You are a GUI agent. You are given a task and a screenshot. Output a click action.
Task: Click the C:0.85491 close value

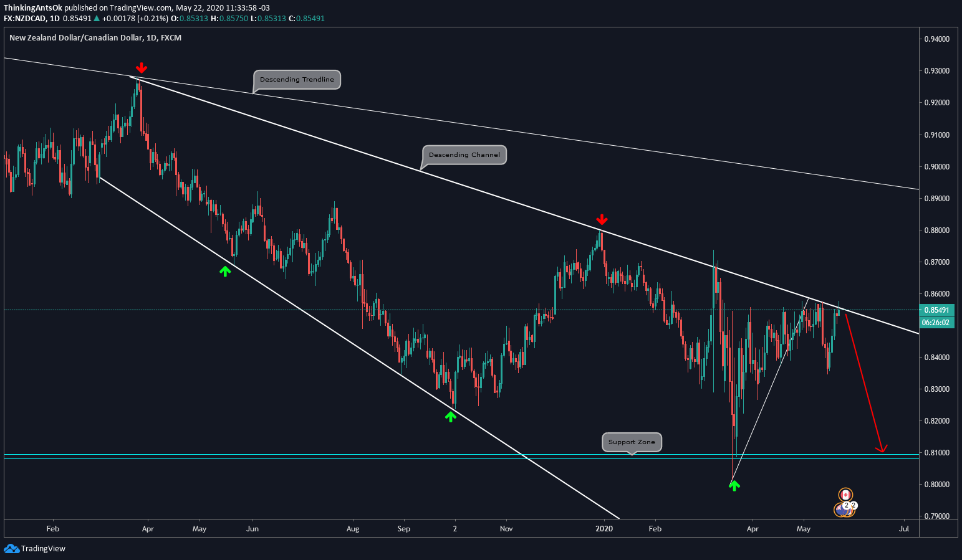[x=307, y=19]
